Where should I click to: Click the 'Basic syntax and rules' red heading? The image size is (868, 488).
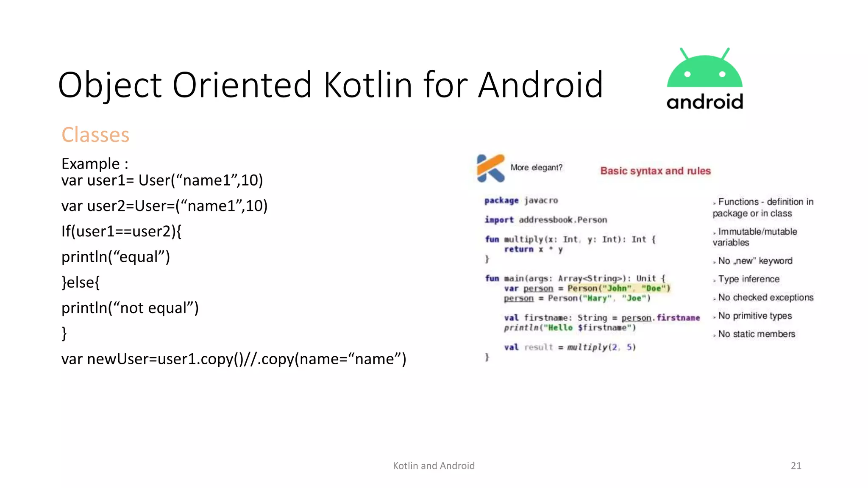pyautogui.click(x=655, y=171)
